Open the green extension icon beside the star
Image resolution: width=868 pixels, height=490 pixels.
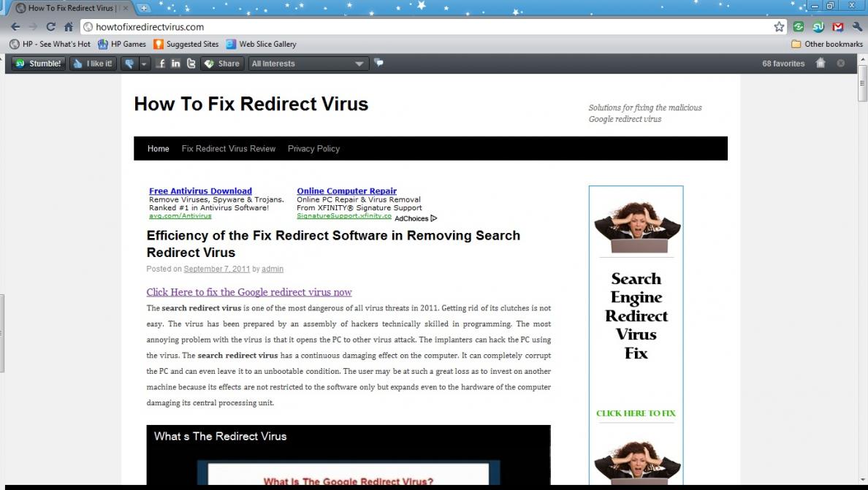799,26
